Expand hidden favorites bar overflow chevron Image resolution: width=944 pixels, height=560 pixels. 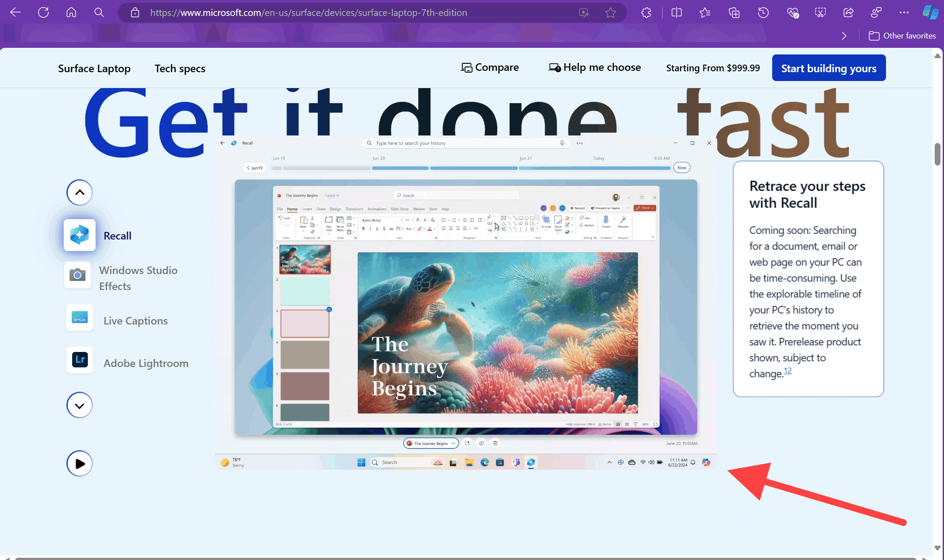pyautogui.click(x=844, y=36)
